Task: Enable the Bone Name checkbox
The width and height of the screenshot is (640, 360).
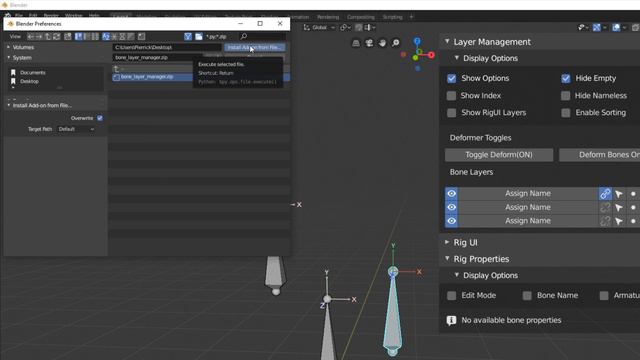Action: point(527,296)
